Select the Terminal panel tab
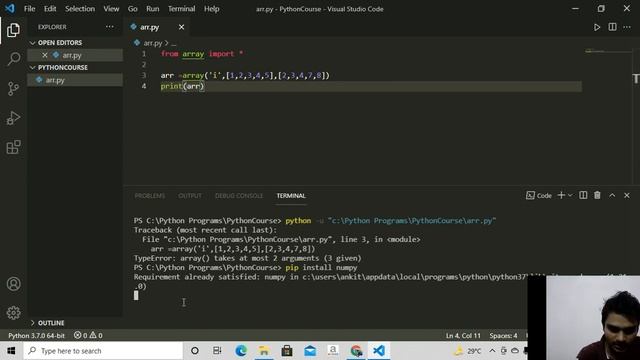The width and height of the screenshot is (640, 360). point(291,196)
